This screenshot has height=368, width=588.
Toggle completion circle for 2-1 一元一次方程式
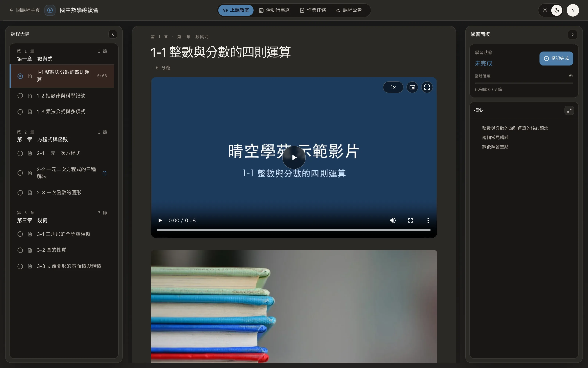pyautogui.click(x=20, y=153)
